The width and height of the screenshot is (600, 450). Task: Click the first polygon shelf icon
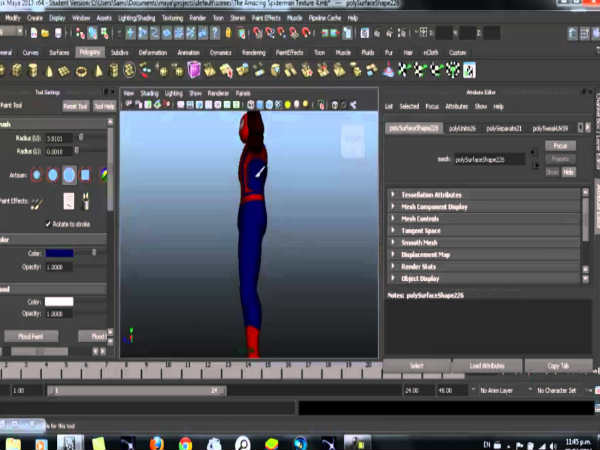point(4,69)
